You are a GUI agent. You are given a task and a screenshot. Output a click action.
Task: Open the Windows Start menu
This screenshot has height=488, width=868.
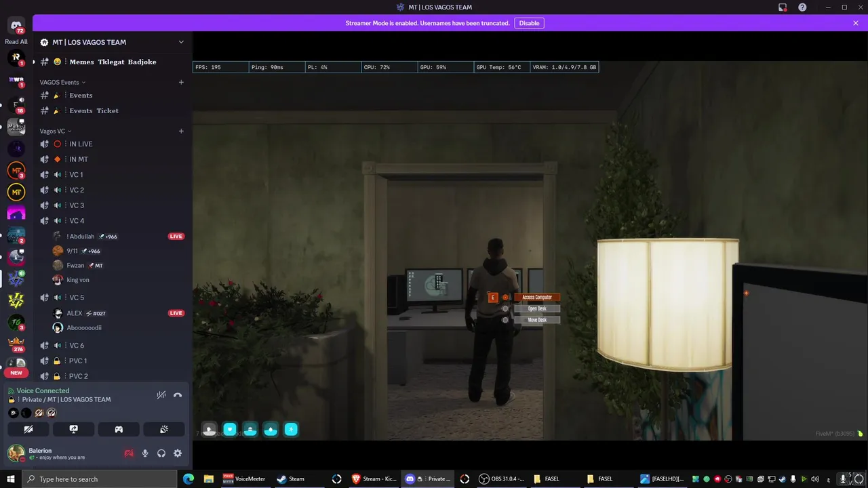click(x=11, y=479)
